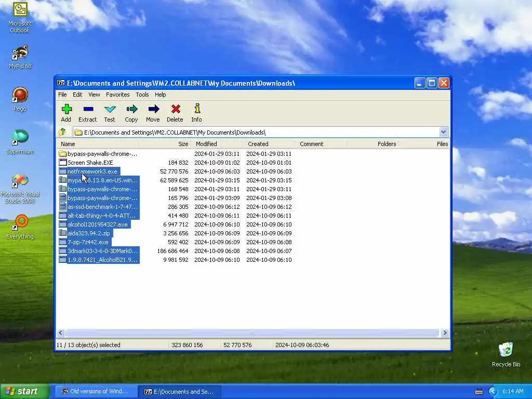
Task: Expand hidden tray icons arrow
Action: [x=493, y=392]
